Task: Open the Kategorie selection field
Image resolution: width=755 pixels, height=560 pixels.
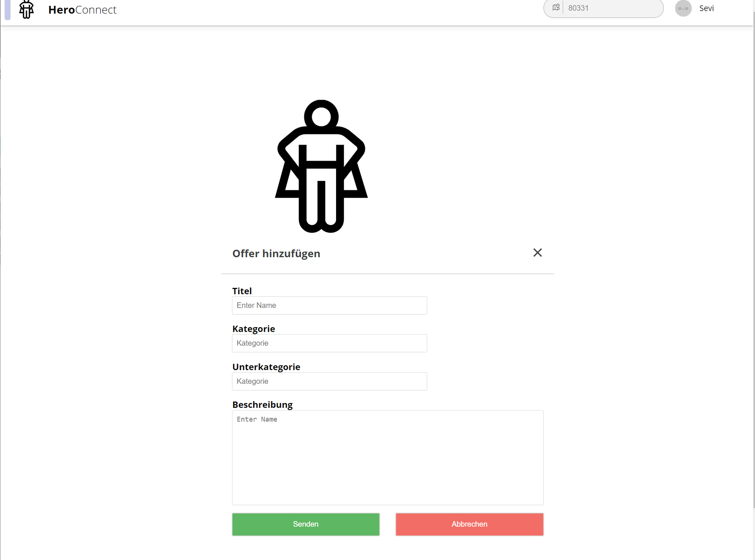Action: click(x=329, y=343)
